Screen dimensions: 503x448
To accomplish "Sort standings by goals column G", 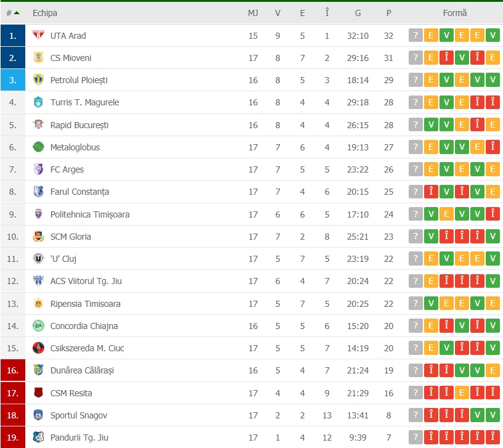I will point(358,13).
